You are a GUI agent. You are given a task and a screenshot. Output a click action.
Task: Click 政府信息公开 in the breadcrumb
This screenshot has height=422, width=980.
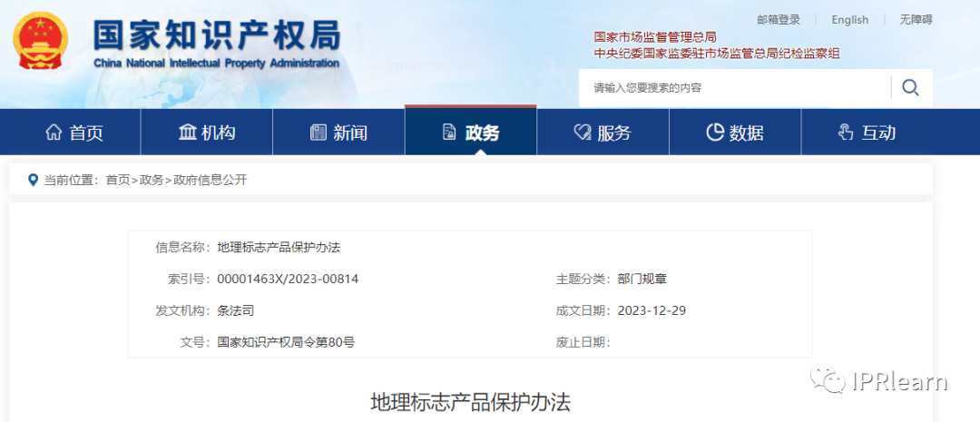210,180
